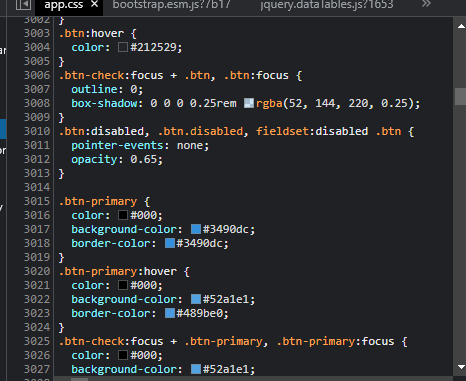
Task: Click the scrollbar up arrow
Action: coord(461,26)
